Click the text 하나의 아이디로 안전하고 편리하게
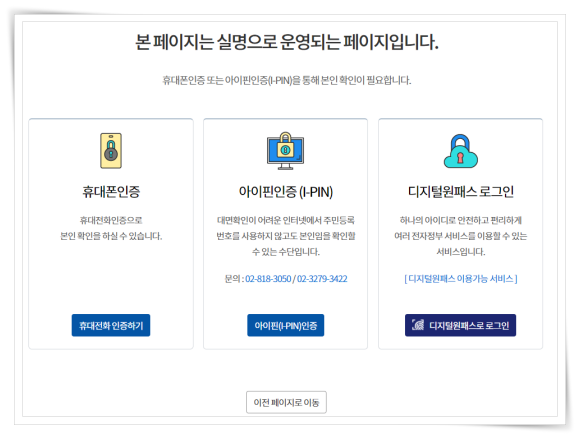This screenshot has width=580, height=439. [461, 220]
